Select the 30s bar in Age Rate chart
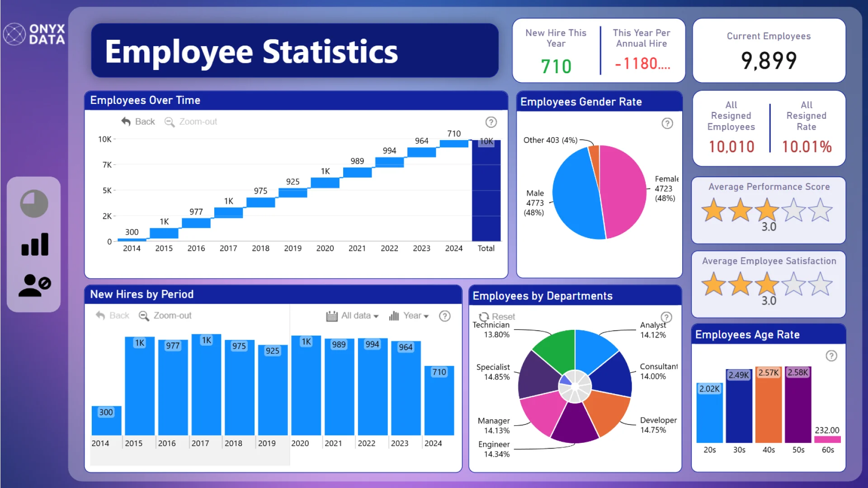Image resolution: width=868 pixels, height=488 pixels. tap(739, 405)
